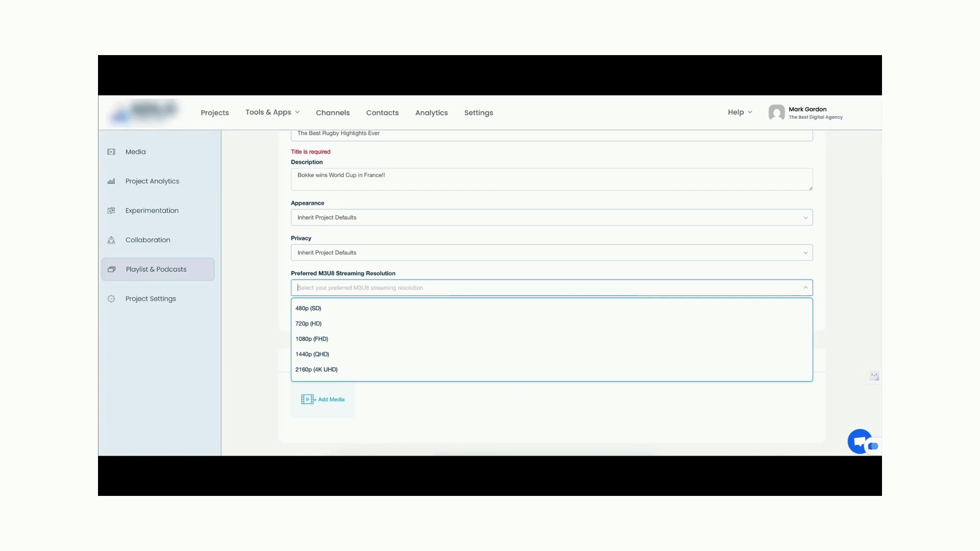The height and width of the screenshot is (551, 980).
Task: Choose the 2160p (4K UHD) resolution
Action: click(316, 369)
